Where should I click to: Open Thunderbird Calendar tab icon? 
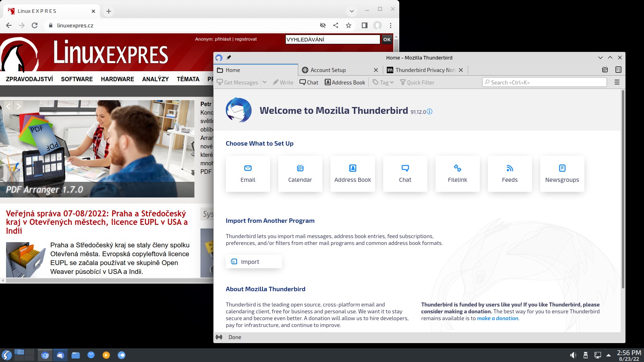coord(605,70)
